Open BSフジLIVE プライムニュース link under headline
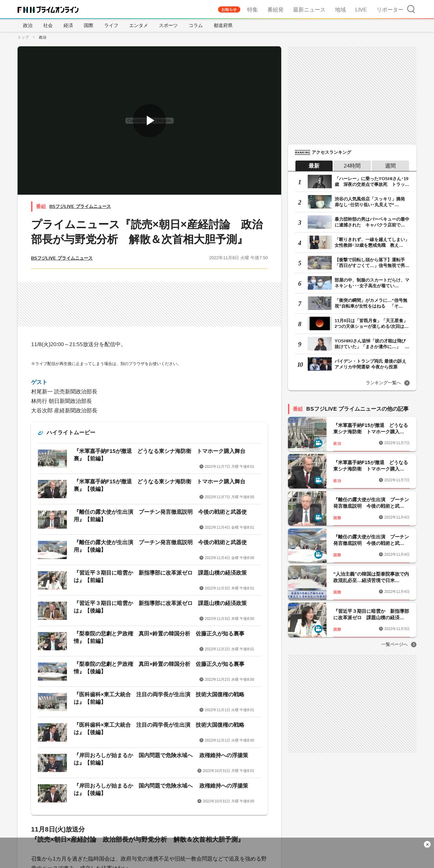Viewport: 434px width, 868px height. click(x=62, y=258)
